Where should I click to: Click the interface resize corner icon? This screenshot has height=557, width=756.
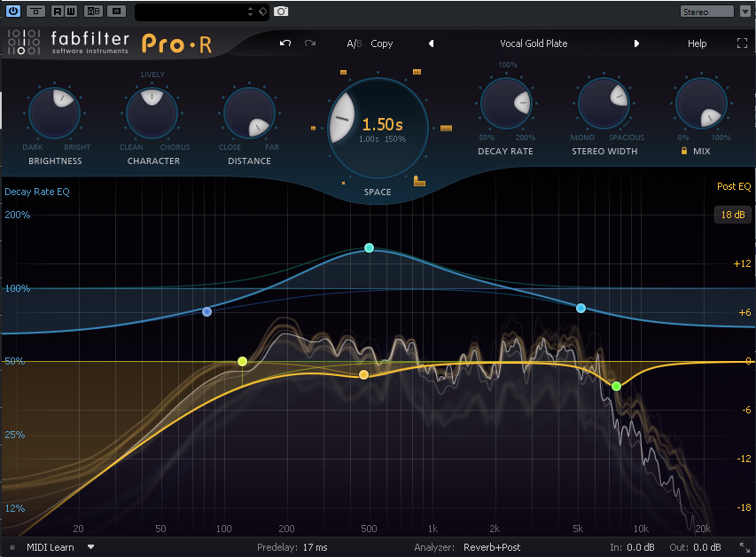(x=744, y=547)
